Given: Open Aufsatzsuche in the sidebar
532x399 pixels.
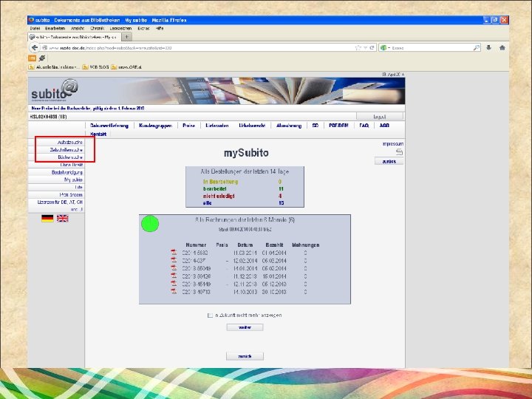Looking at the screenshot, I should 70,142.
